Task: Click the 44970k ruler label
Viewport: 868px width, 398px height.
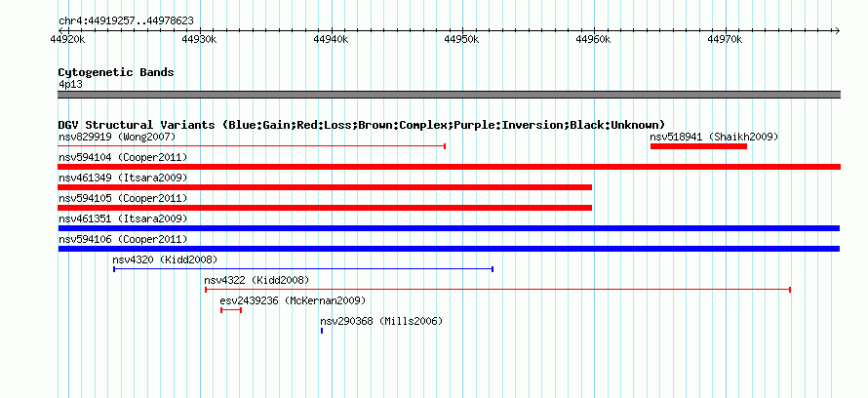Action: click(725, 39)
